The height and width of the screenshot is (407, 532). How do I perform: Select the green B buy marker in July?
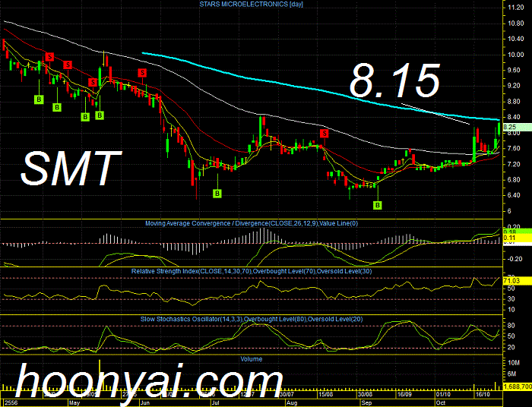pyautogui.click(x=217, y=194)
